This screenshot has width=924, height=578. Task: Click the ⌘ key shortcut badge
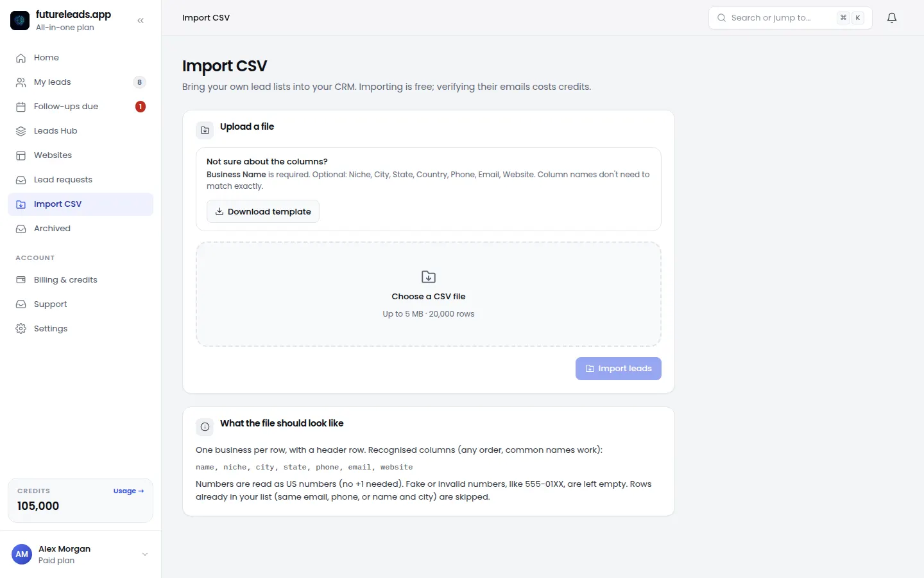(844, 18)
